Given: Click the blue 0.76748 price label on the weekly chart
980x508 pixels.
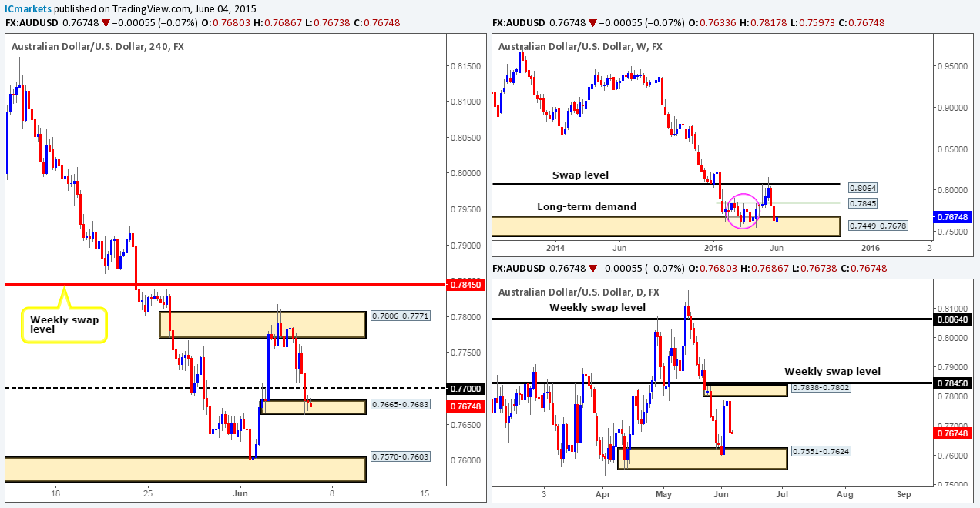Looking at the screenshot, I should pos(954,218).
